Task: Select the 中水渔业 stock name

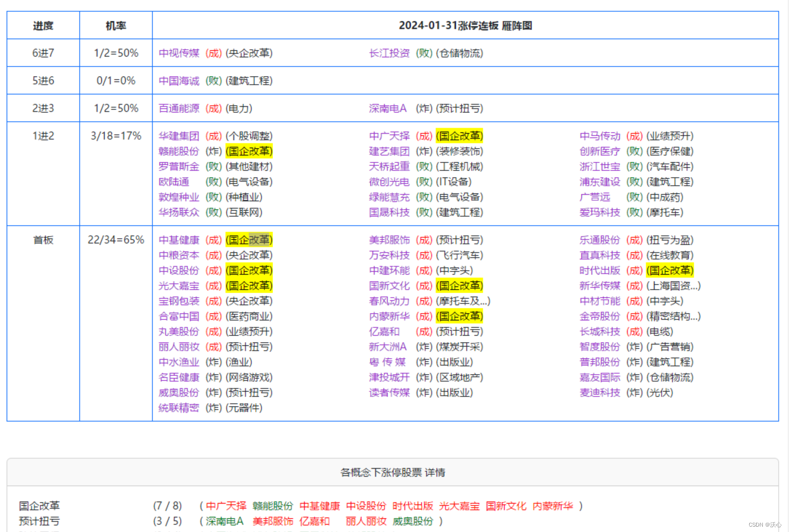Action: [x=179, y=362]
